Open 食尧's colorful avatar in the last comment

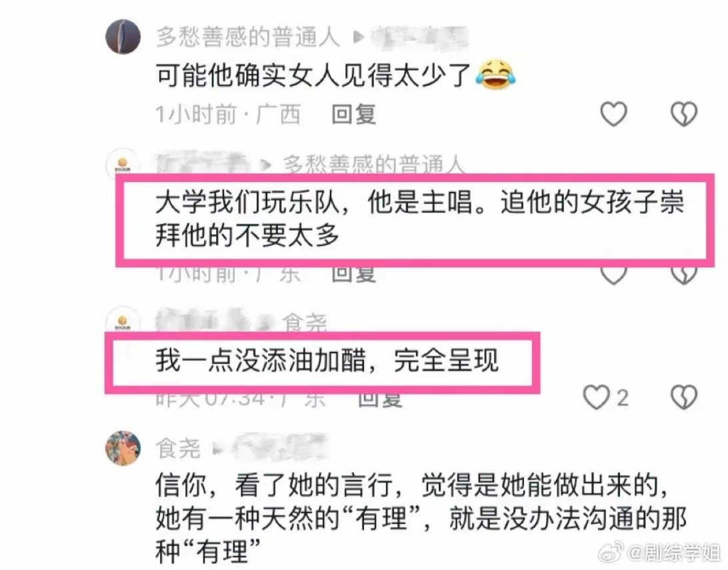(x=123, y=448)
